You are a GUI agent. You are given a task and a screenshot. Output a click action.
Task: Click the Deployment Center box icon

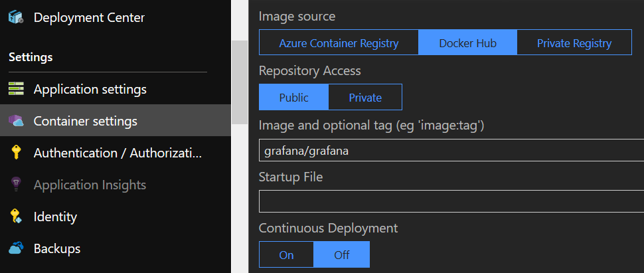16,17
